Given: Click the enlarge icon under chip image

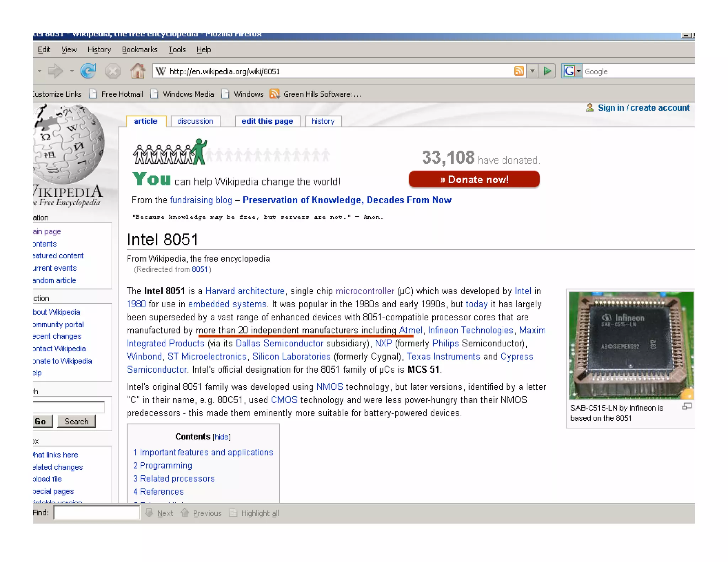Looking at the screenshot, I should point(686,407).
